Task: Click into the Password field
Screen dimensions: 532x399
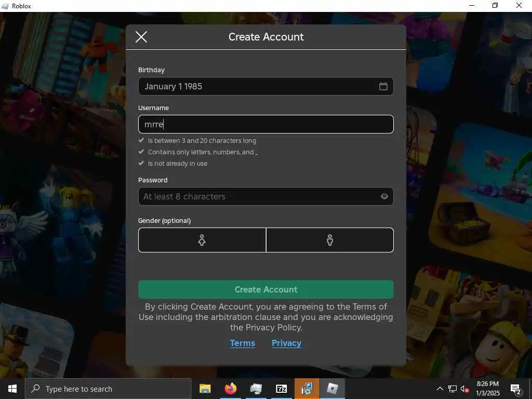Action: (x=265, y=196)
